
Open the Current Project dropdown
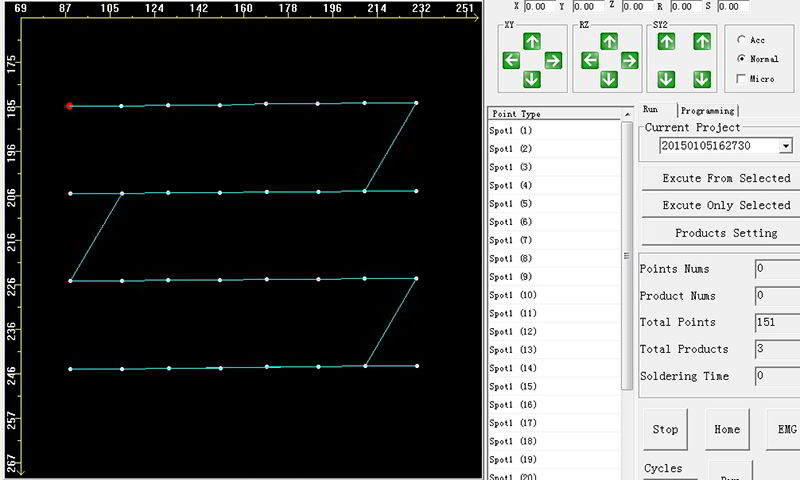(785, 146)
